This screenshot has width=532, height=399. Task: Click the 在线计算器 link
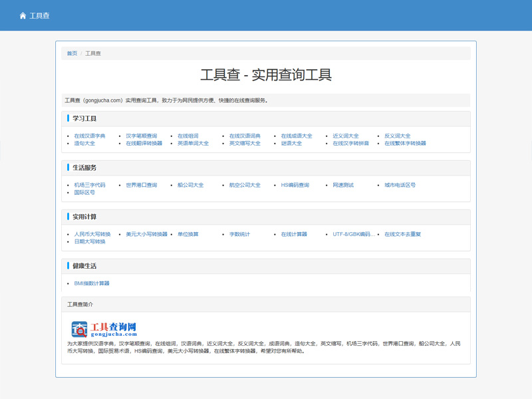pos(294,234)
